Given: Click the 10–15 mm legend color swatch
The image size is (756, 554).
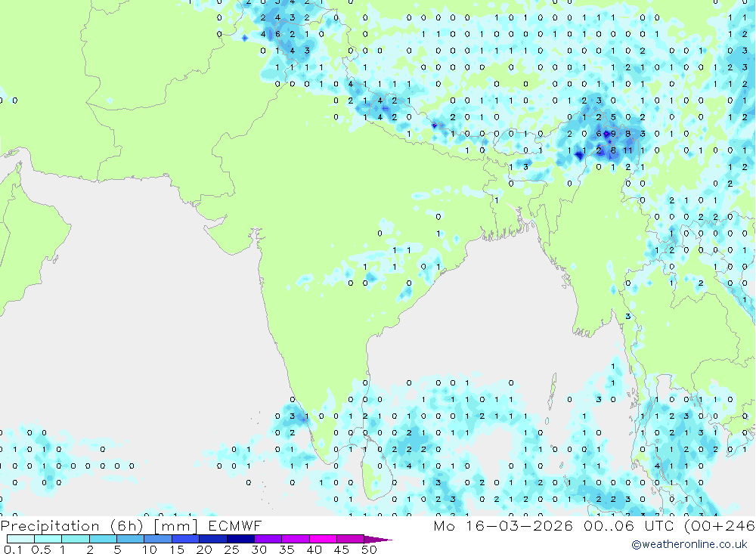Looking at the screenshot, I should [158, 539].
